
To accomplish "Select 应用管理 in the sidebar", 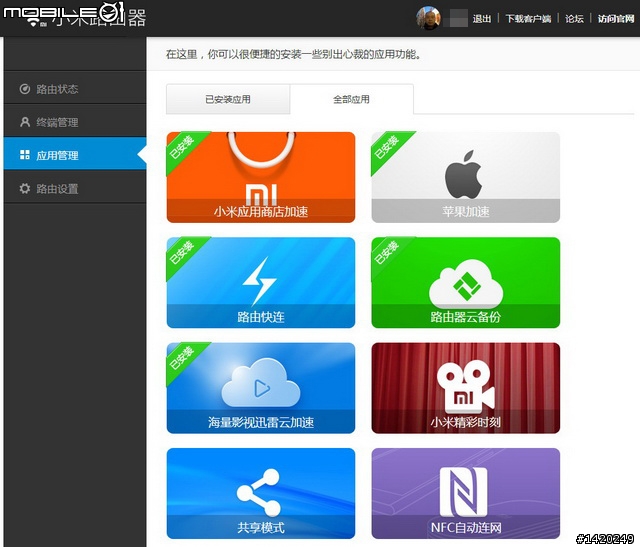I will click(x=75, y=155).
